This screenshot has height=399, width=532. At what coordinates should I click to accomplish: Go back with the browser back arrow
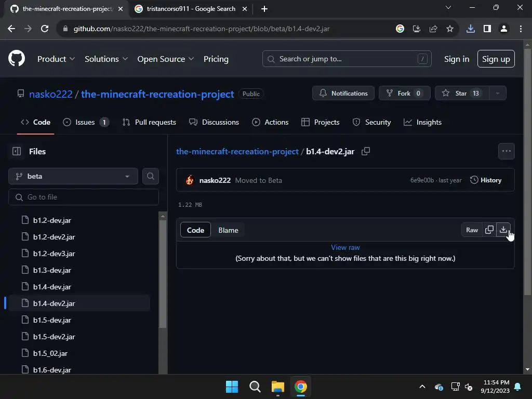(11, 29)
